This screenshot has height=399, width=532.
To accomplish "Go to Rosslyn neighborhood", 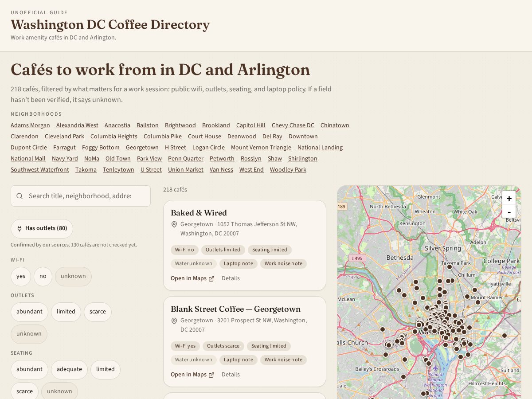I will point(251,159).
